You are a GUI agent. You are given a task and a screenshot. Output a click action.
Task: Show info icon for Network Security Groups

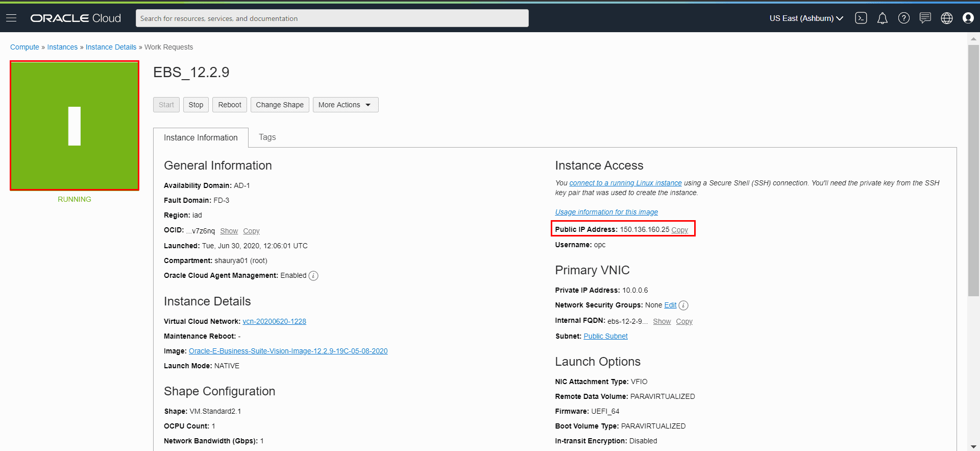click(683, 305)
